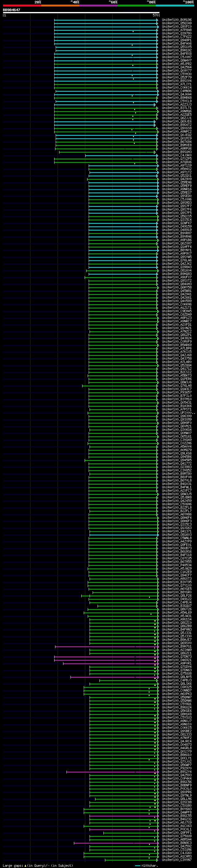Select the label UniRef100_B8N9C3
Viewport: 197px width, 868px height.
pos(177,843)
